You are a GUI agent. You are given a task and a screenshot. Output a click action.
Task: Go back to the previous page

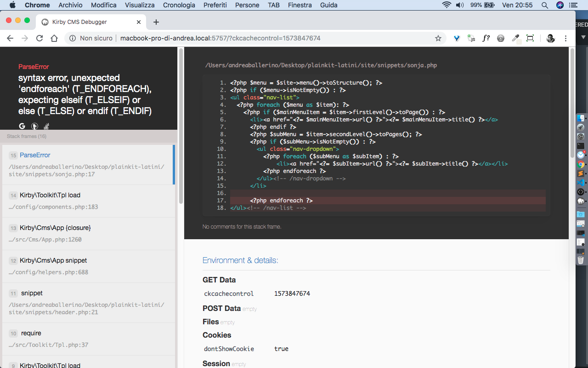point(10,38)
